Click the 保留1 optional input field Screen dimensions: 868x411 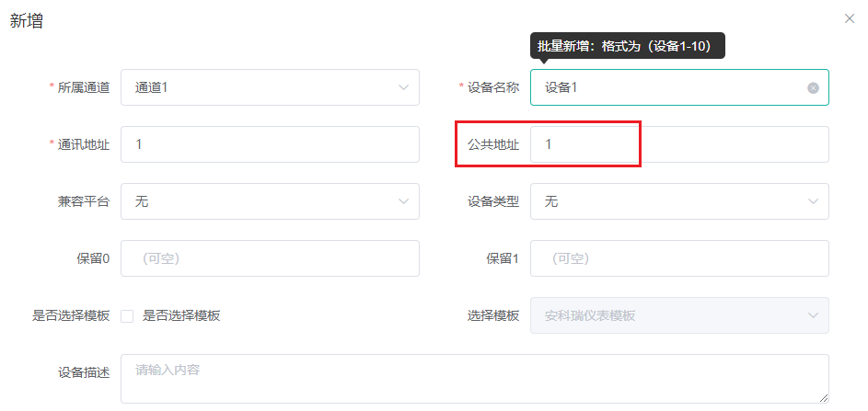click(680, 258)
